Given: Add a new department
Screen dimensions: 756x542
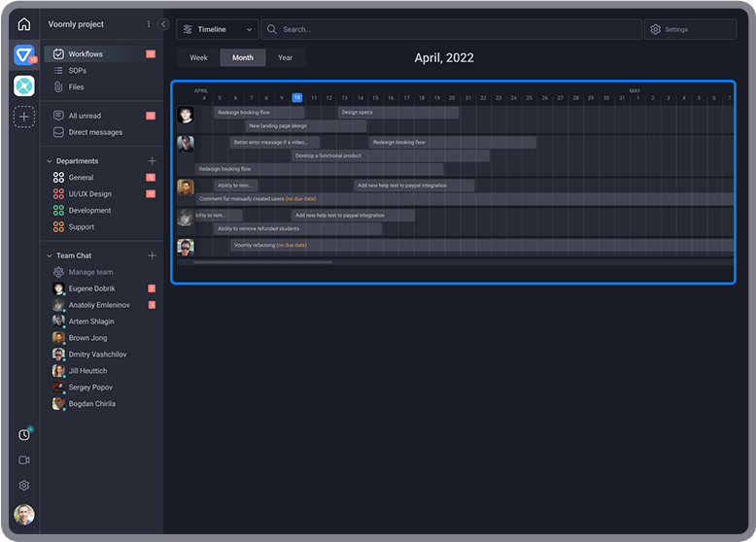Looking at the screenshot, I should click(152, 161).
